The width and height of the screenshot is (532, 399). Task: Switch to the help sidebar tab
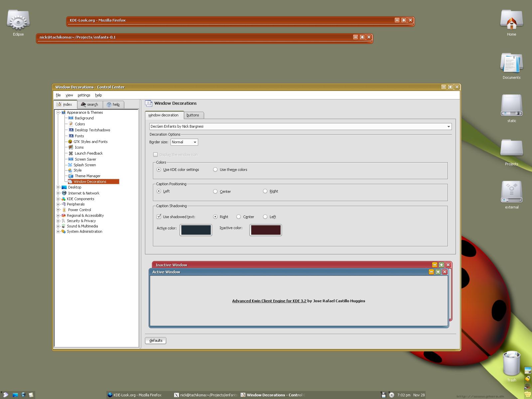coord(113,104)
